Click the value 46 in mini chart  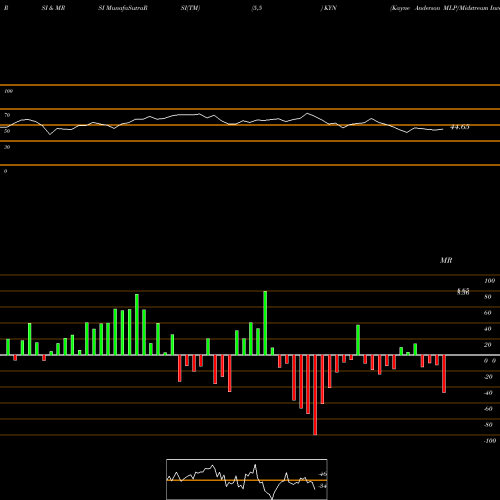[323, 474]
